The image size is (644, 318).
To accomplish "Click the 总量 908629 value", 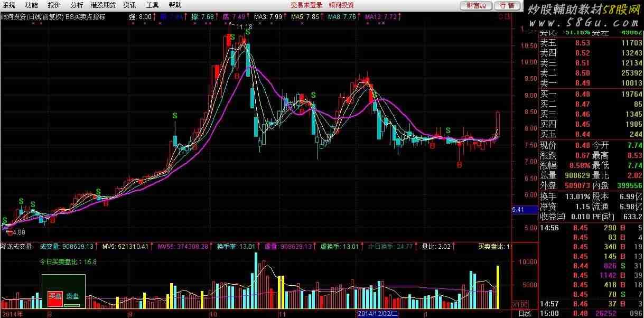I will [x=576, y=175].
